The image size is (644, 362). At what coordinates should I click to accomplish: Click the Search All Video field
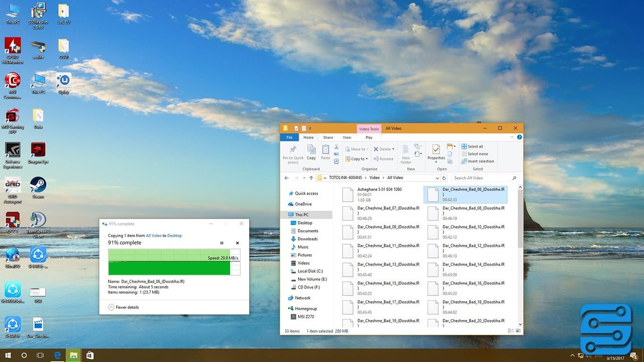pos(481,178)
